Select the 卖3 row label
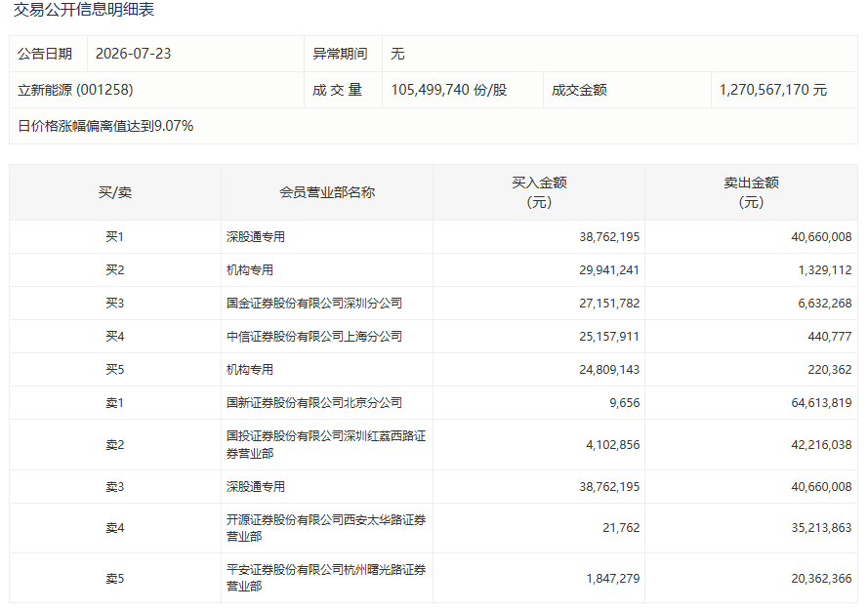Viewport: 868px width, 611px height. 115,487
